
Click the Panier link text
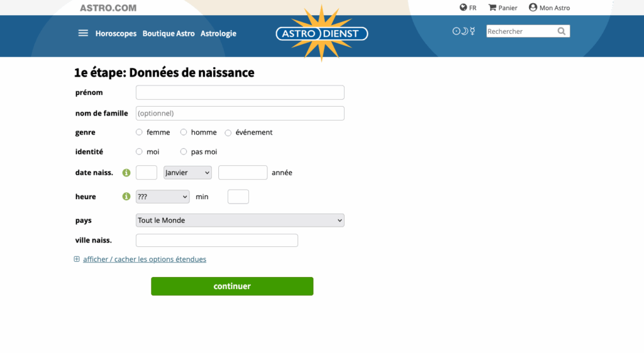508,8
